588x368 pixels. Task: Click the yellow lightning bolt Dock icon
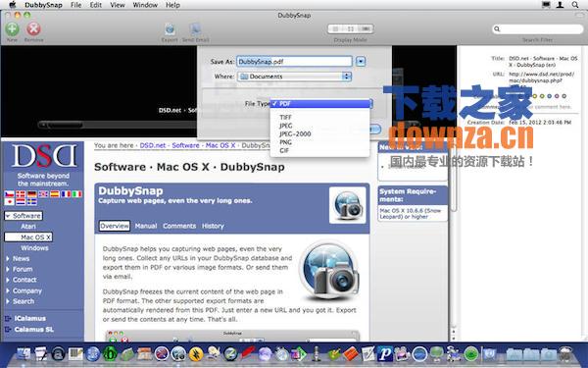(196, 353)
